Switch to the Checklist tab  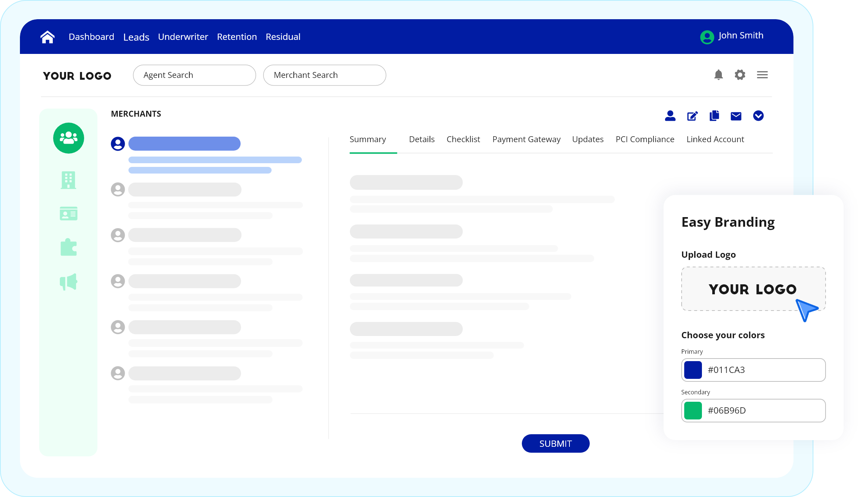tap(463, 140)
